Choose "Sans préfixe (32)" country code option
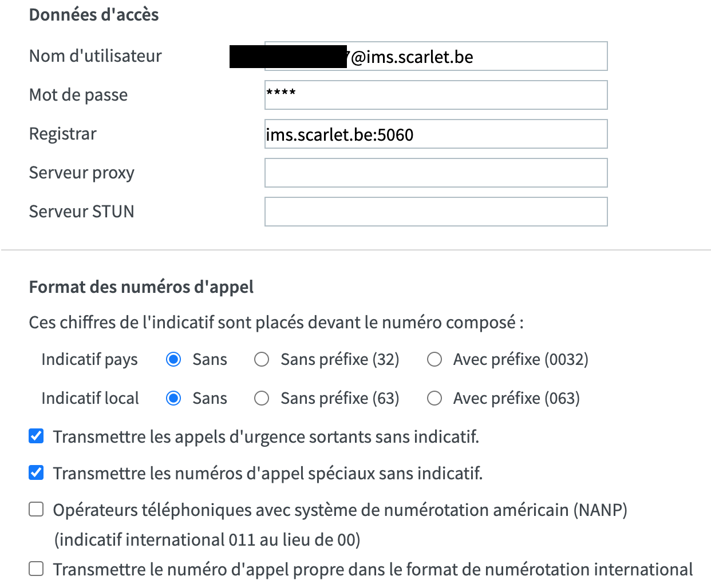 click(x=262, y=359)
